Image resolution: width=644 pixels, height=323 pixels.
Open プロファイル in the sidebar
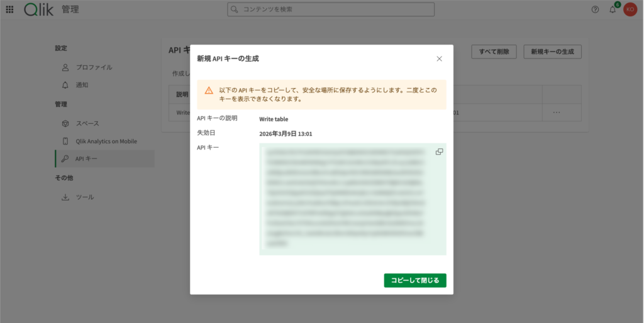[x=94, y=67]
